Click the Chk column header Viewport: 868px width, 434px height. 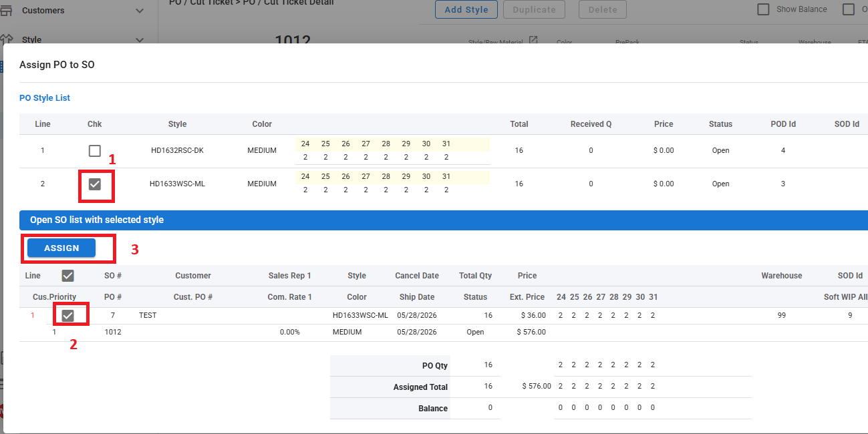pos(95,124)
